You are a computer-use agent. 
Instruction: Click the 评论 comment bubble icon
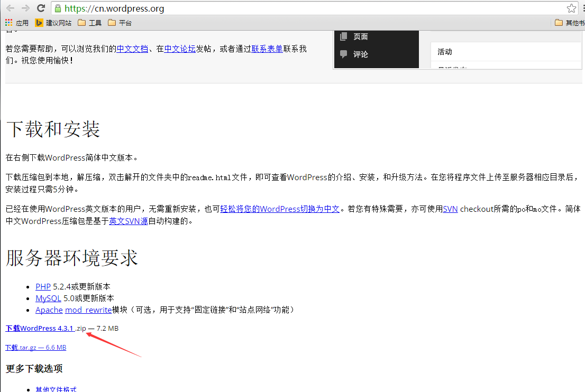coord(344,54)
